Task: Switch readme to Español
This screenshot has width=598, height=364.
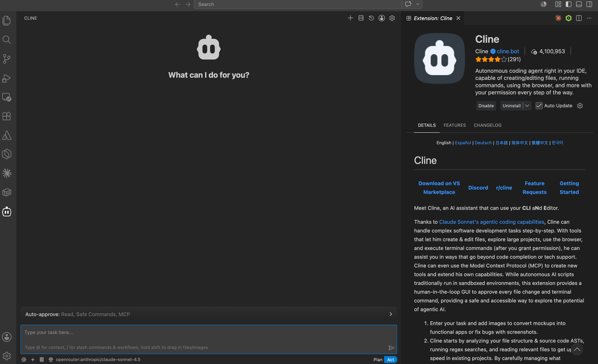Action: click(x=463, y=143)
